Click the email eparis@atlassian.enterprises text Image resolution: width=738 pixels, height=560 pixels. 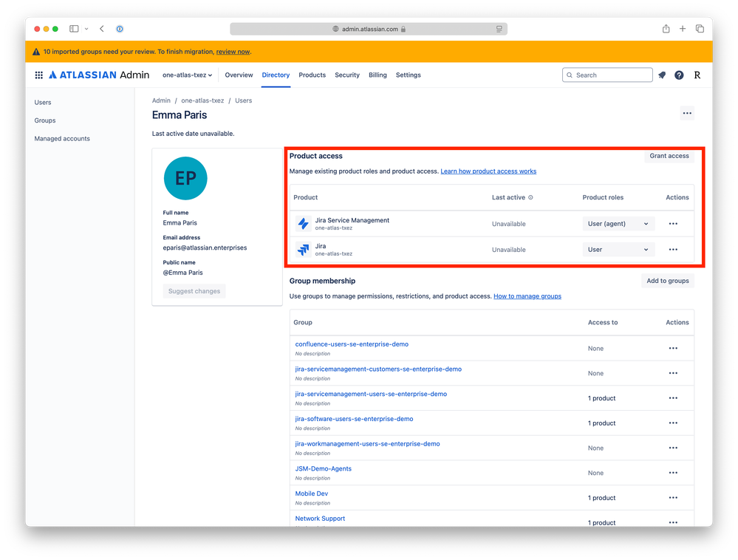[205, 247]
